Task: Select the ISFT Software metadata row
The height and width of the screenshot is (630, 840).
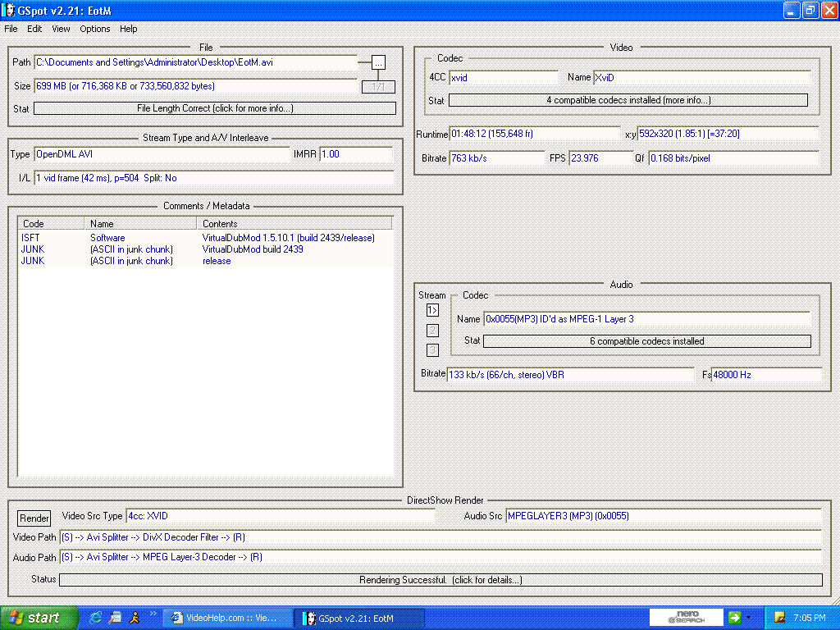Action: click(x=205, y=238)
